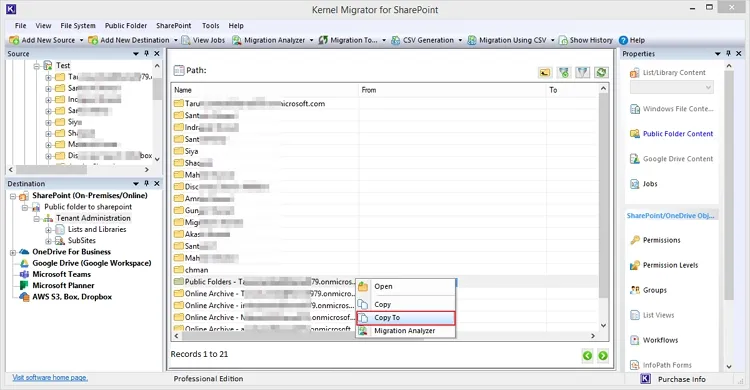Screen dimensions: 750x390
Task: Open the Add New Source dropdown arrow
Action: [81, 40]
